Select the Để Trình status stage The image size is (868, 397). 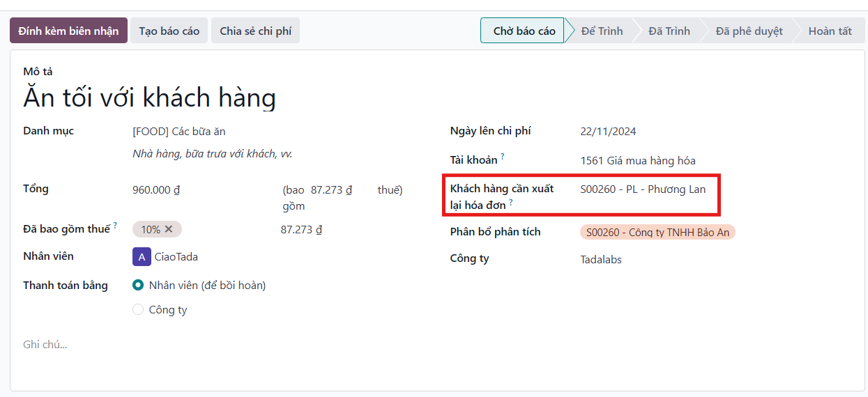click(x=602, y=31)
